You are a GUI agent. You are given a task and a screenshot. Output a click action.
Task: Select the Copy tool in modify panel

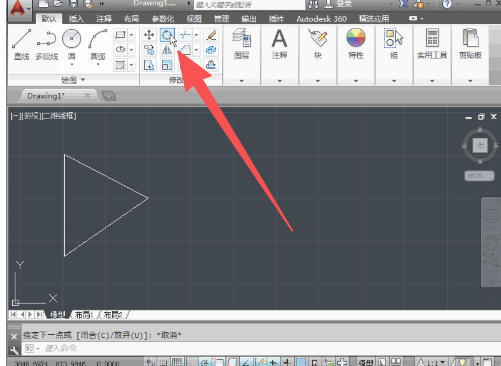click(x=149, y=50)
